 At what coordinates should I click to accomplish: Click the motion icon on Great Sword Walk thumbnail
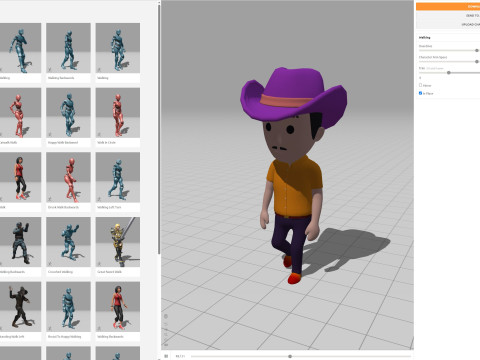[x=99, y=264]
